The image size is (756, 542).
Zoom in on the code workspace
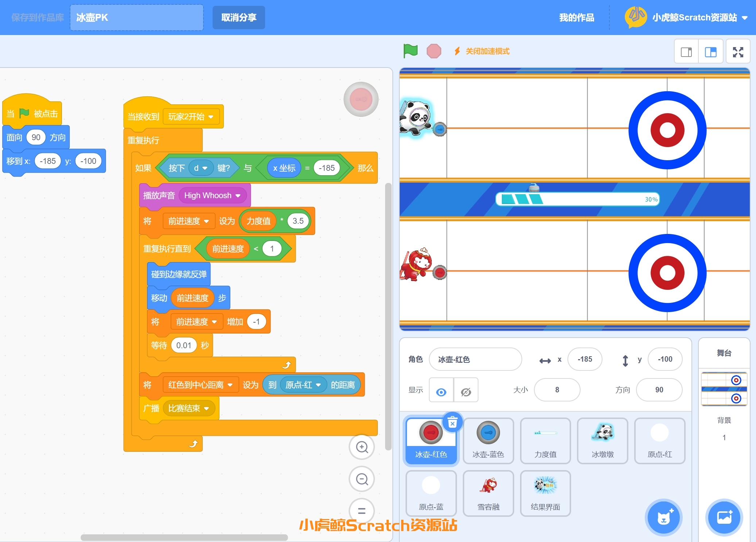362,447
